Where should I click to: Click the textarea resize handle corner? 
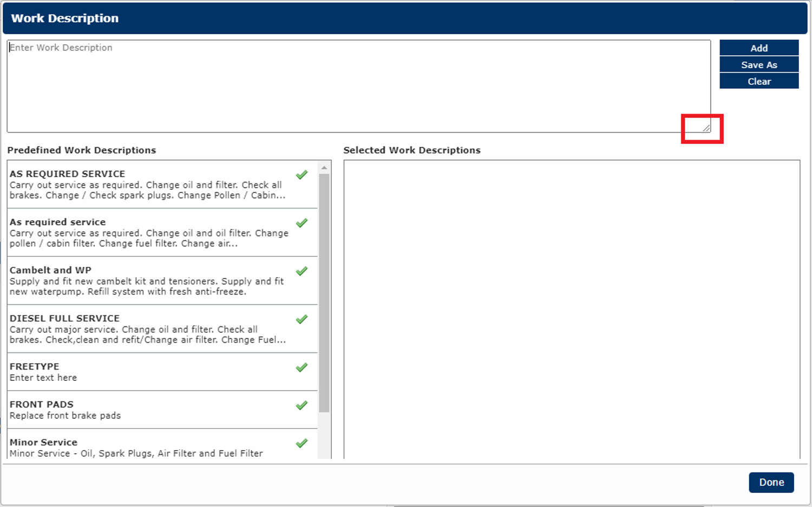(x=706, y=128)
